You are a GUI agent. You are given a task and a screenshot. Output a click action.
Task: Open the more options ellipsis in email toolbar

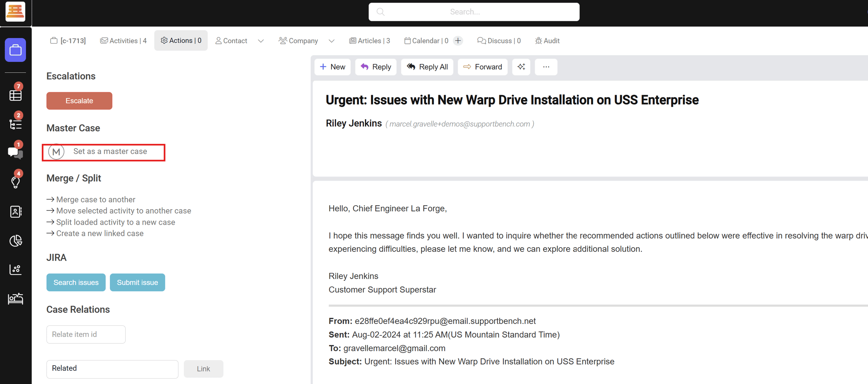pos(546,67)
